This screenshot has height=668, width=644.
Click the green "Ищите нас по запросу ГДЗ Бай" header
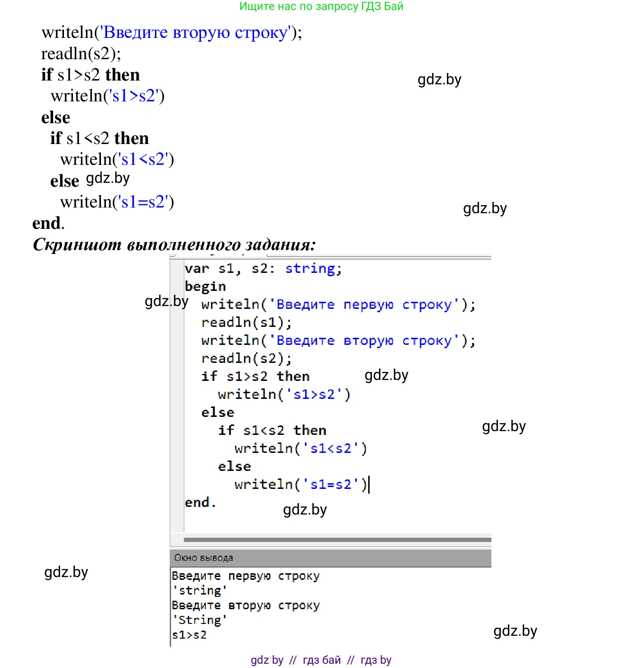321,7
